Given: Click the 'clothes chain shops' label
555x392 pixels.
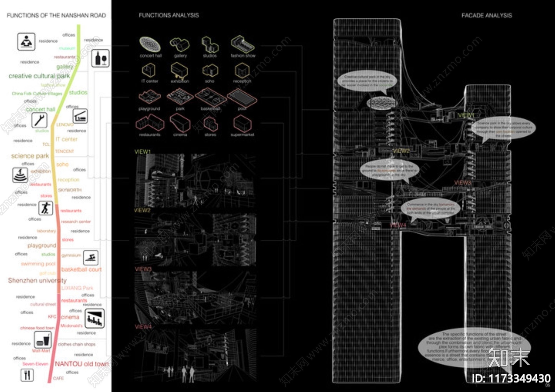Looking at the screenshot, I should 77,344.
